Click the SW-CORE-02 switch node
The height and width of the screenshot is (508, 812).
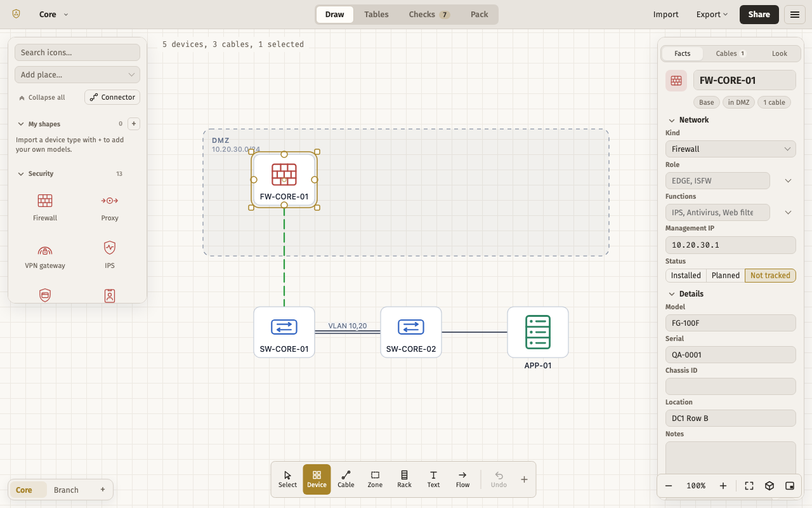[x=411, y=332]
